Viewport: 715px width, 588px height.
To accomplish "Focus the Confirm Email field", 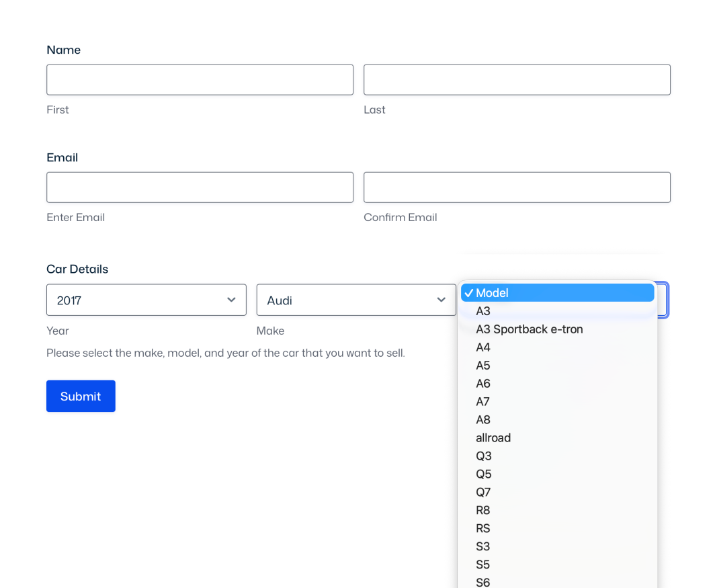I will (x=517, y=187).
